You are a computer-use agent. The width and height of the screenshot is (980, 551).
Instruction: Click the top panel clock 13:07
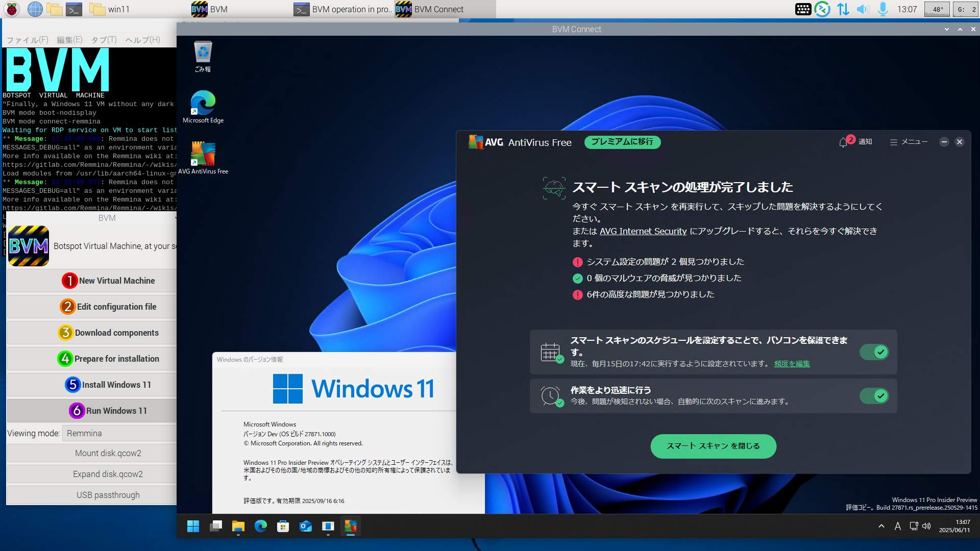click(907, 9)
